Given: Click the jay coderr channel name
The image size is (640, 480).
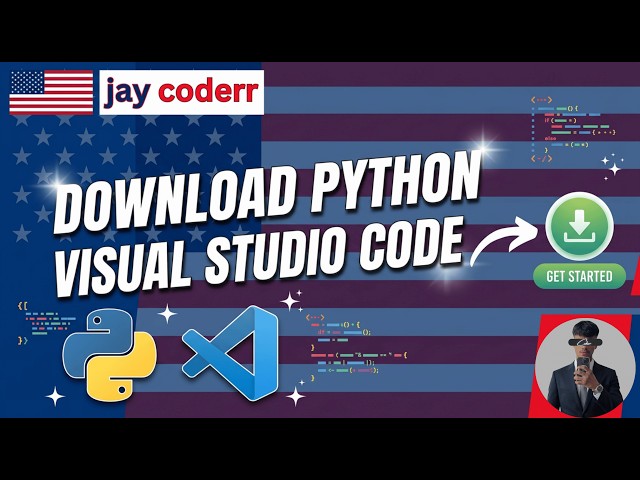Looking at the screenshot, I should coord(182,93).
